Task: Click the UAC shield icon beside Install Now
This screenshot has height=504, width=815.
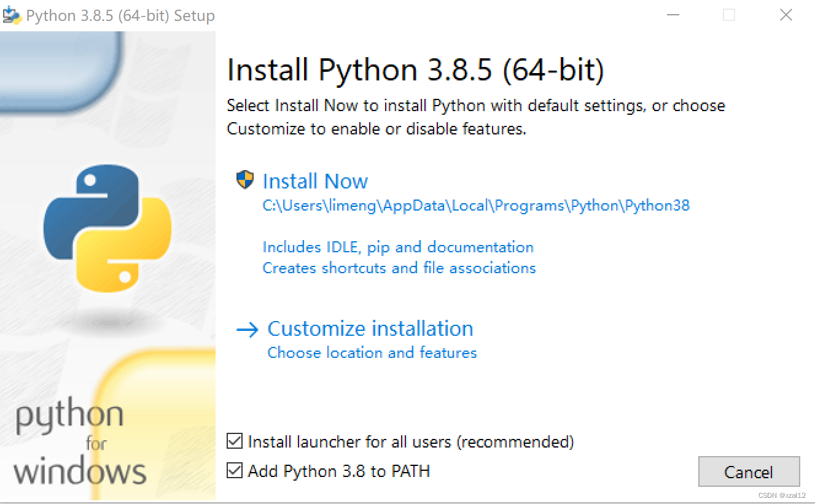Action: pyautogui.click(x=244, y=180)
